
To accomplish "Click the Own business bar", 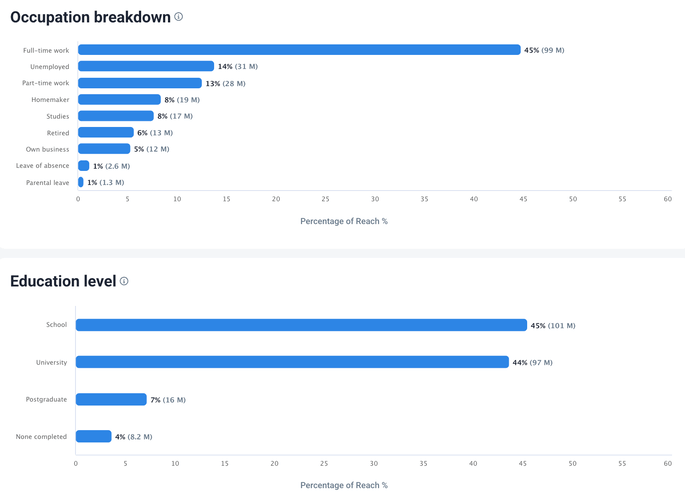I will pyautogui.click(x=104, y=149).
